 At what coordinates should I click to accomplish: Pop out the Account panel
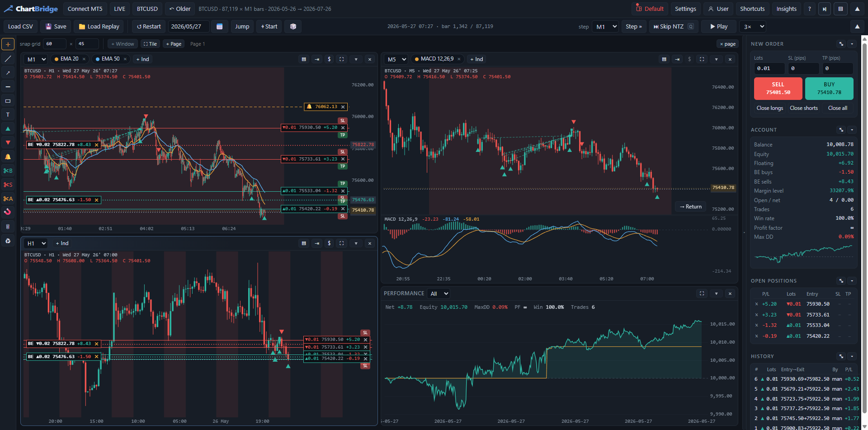point(841,130)
